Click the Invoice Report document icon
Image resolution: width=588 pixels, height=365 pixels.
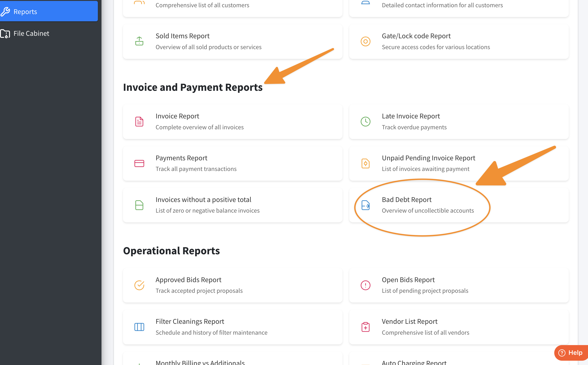(x=139, y=121)
